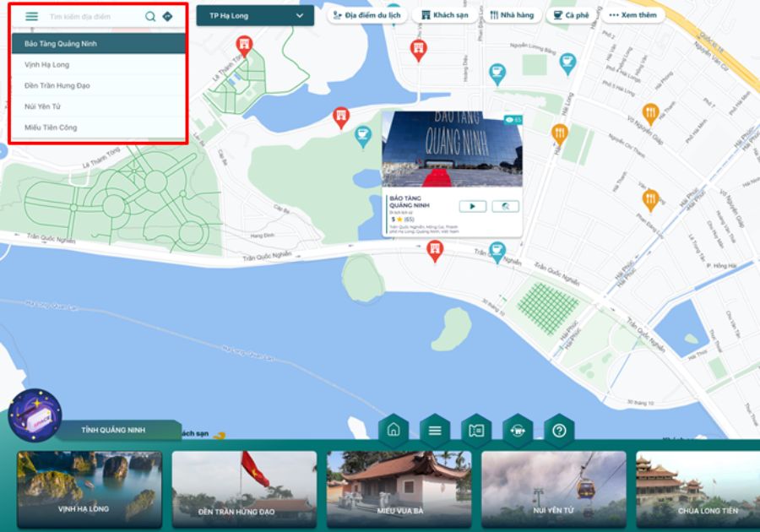
Task: Select the cable car tour hexagon icon
Action: pos(516,429)
